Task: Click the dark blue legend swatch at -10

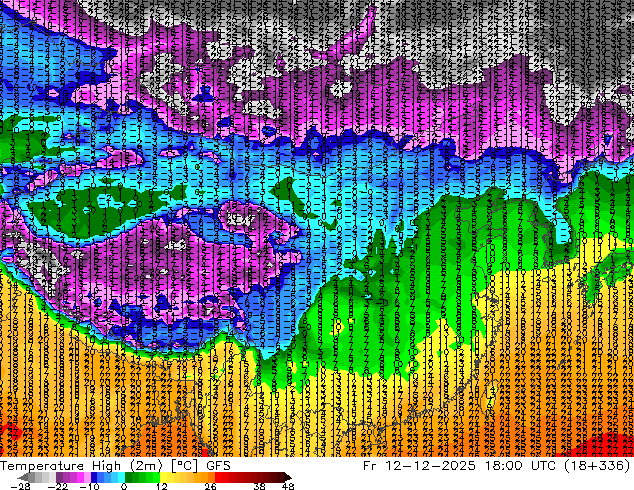Action: click(94, 477)
